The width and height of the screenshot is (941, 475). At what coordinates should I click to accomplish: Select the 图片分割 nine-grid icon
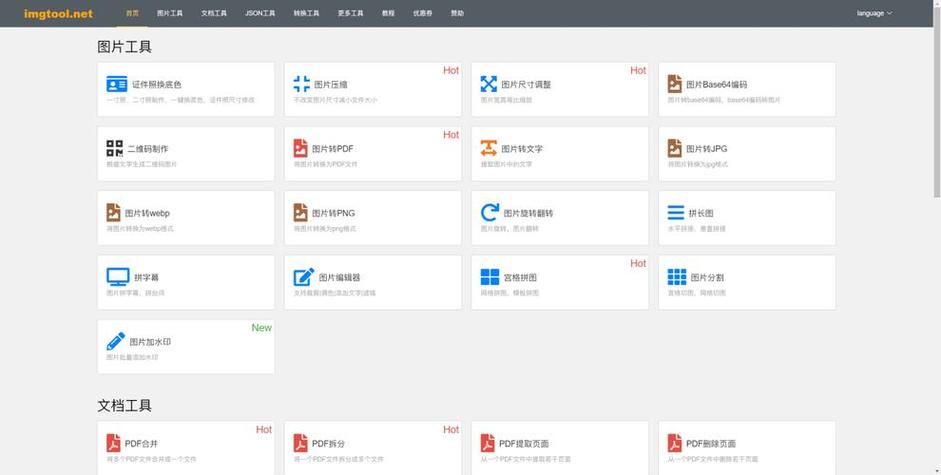pos(677,277)
